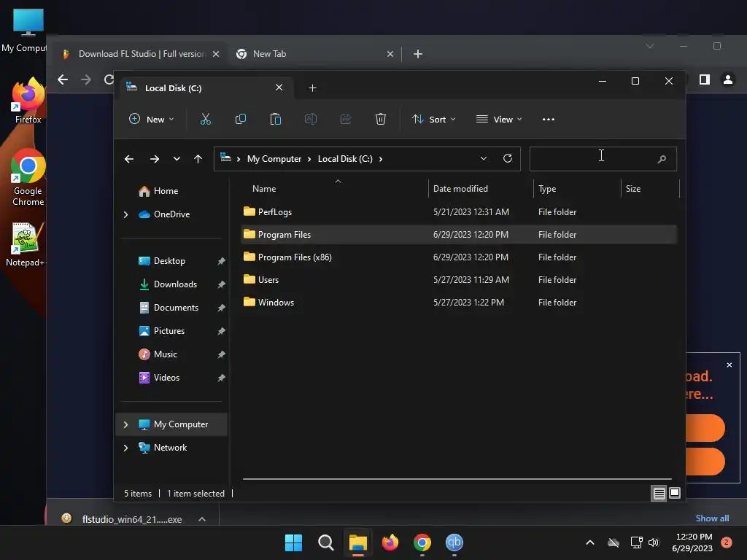Click Firefox in the taskbar
The width and height of the screenshot is (747, 560).
(x=390, y=542)
